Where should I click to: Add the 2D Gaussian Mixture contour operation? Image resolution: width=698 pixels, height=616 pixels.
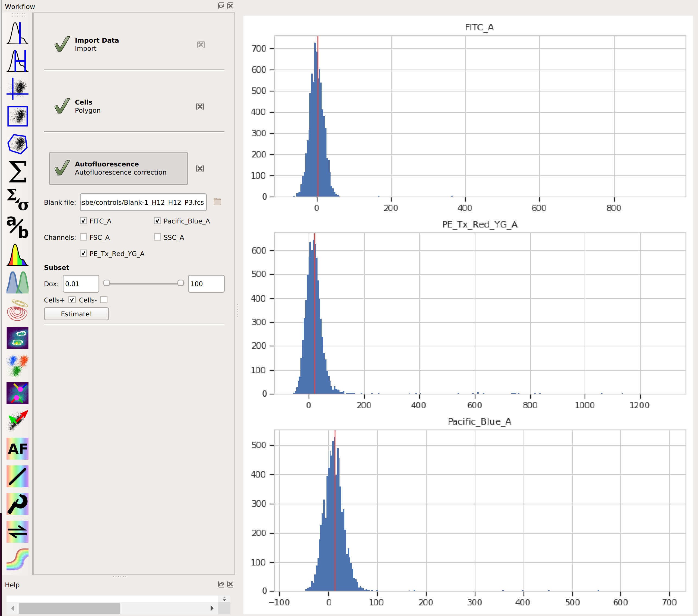click(17, 310)
